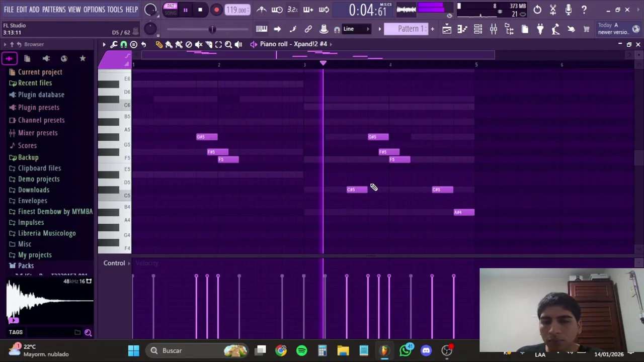Viewport: 644px width, 362px height.
Task: Click the render audio scissors icon
Action: (x=553, y=10)
